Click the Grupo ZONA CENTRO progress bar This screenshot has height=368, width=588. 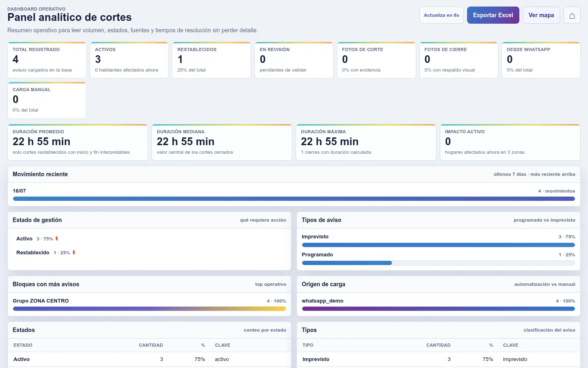[149, 309]
